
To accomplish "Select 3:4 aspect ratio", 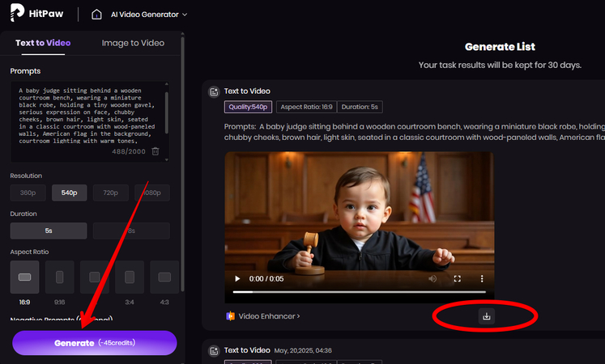I will click(x=130, y=277).
